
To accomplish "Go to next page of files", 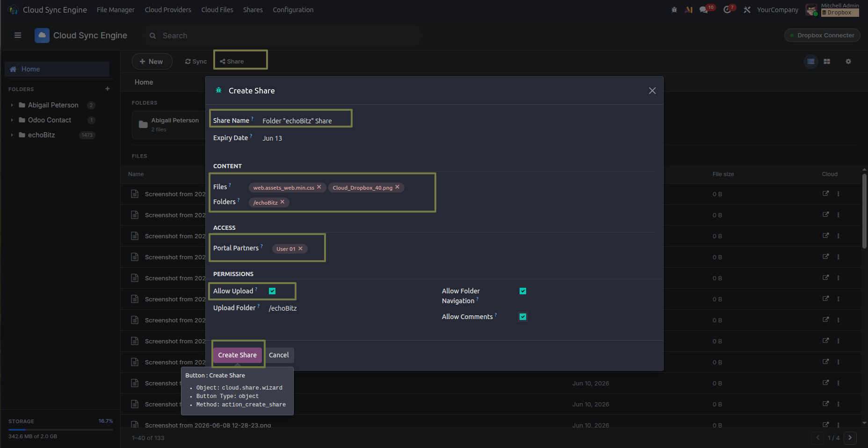I will pos(850,438).
